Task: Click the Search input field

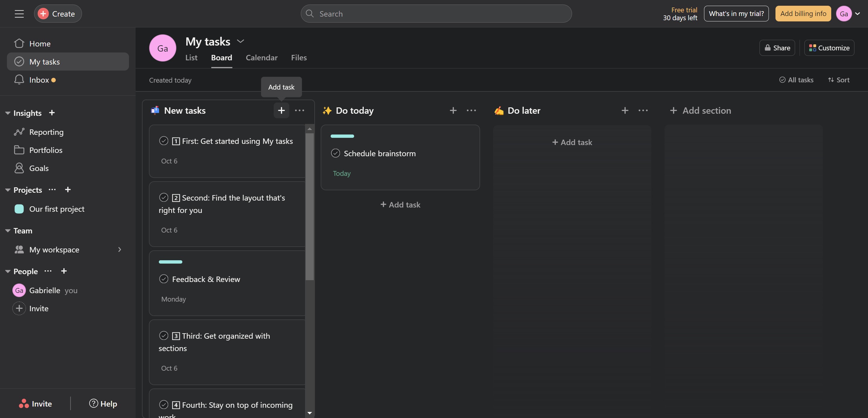Action: coord(436,14)
